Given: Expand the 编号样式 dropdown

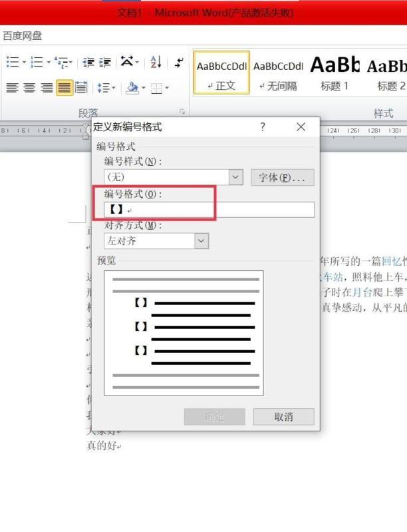Looking at the screenshot, I should [x=236, y=177].
